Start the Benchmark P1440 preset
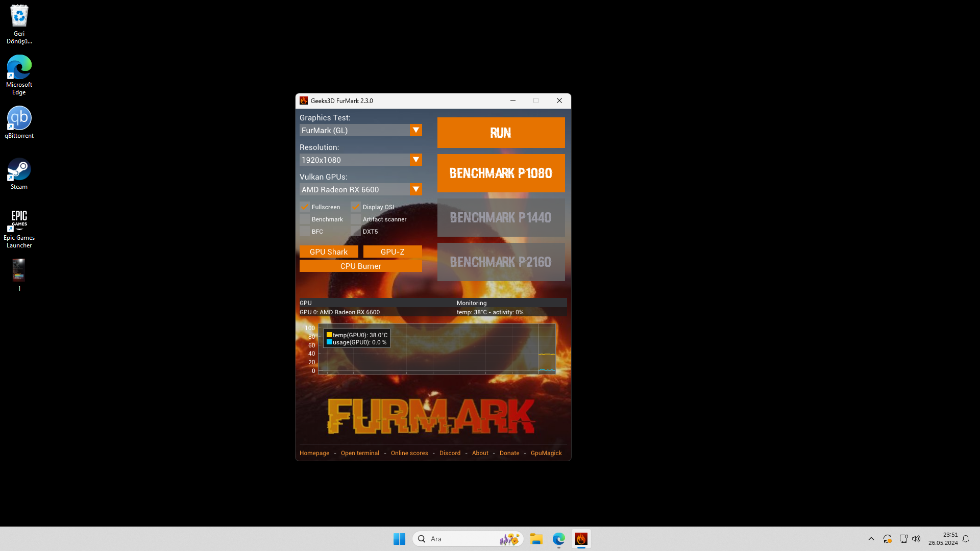 coord(501,217)
